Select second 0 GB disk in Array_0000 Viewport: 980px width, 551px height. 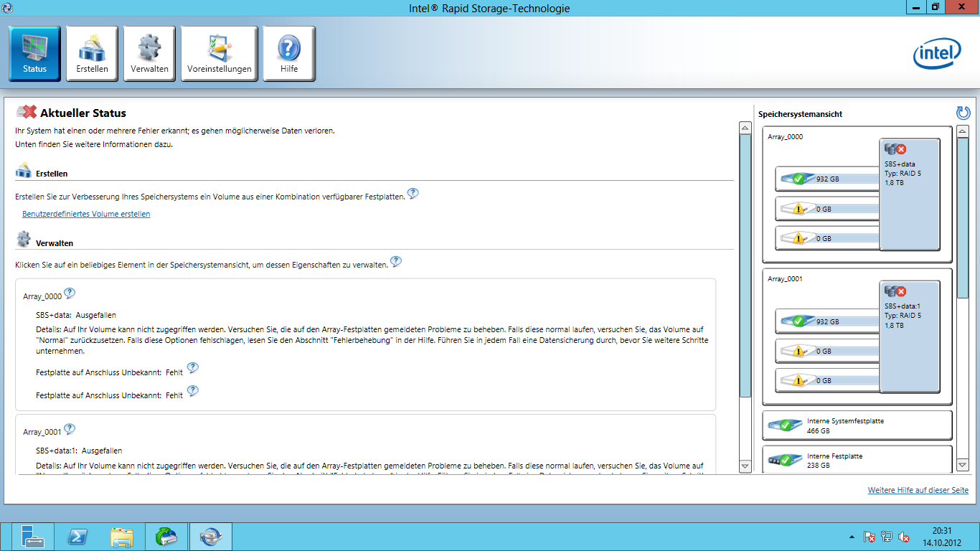coord(827,237)
